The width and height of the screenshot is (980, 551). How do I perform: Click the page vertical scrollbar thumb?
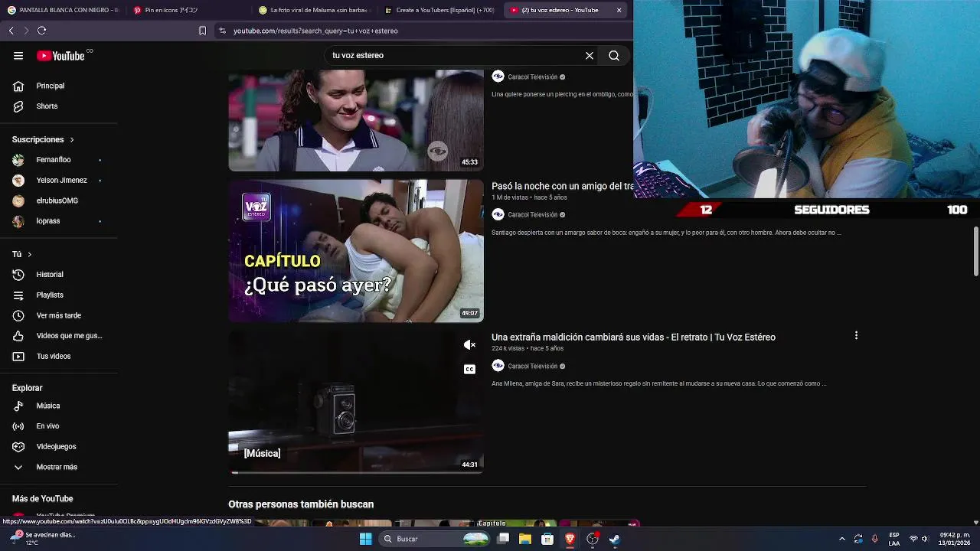click(975, 251)
